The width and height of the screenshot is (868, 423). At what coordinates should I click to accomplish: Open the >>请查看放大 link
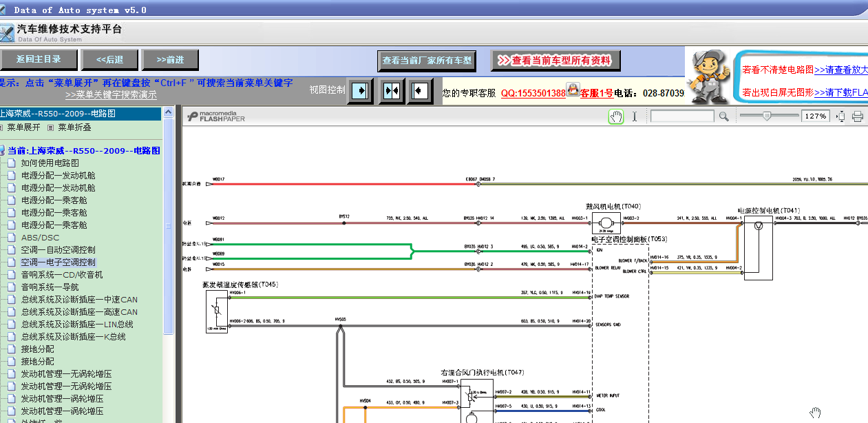pyautogui.click(x=841, y=70)
